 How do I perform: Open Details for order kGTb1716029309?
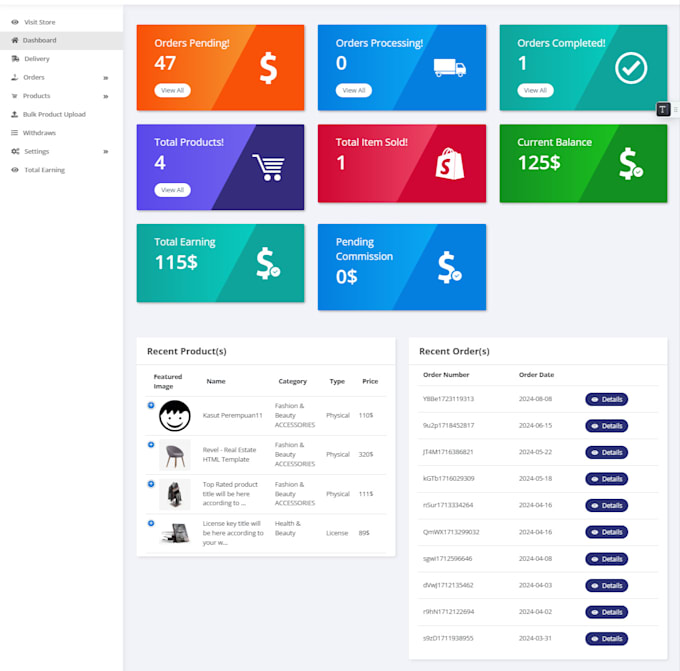click(607, 479)
